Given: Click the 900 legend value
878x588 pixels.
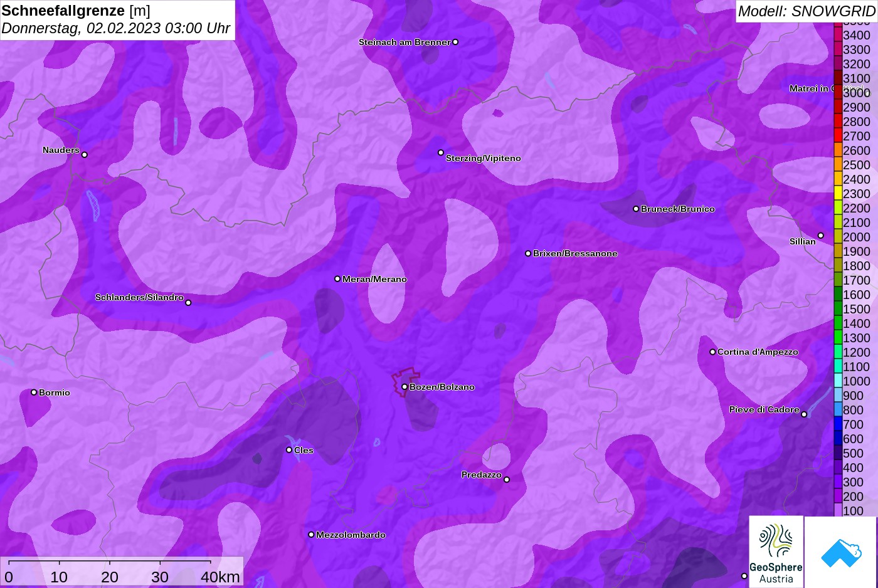Looking at the screenshot, I should pos(854,396).
